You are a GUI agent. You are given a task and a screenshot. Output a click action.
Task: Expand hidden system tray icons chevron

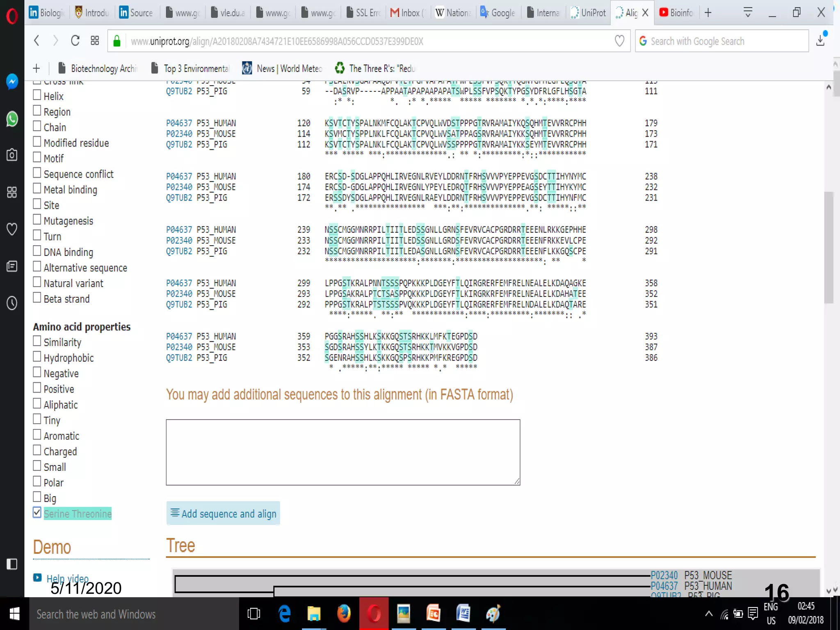pos(708,614)
